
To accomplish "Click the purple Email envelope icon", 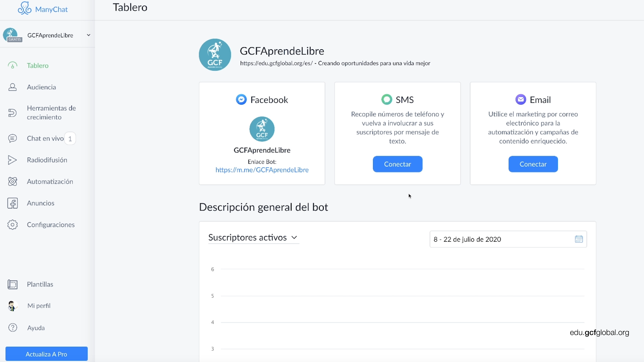I will [x=521, y=99].
